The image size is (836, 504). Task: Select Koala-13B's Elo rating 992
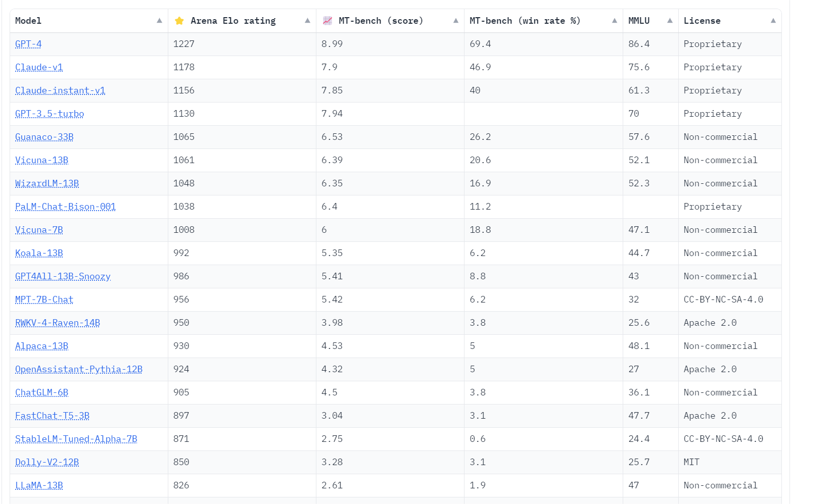181,253
